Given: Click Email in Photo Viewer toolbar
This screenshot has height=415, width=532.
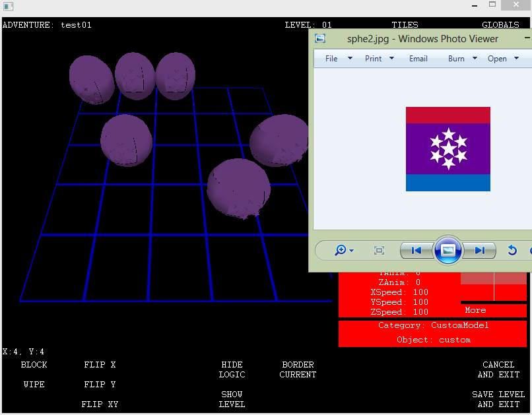Looking at the screenshot, I should [418, 59].
